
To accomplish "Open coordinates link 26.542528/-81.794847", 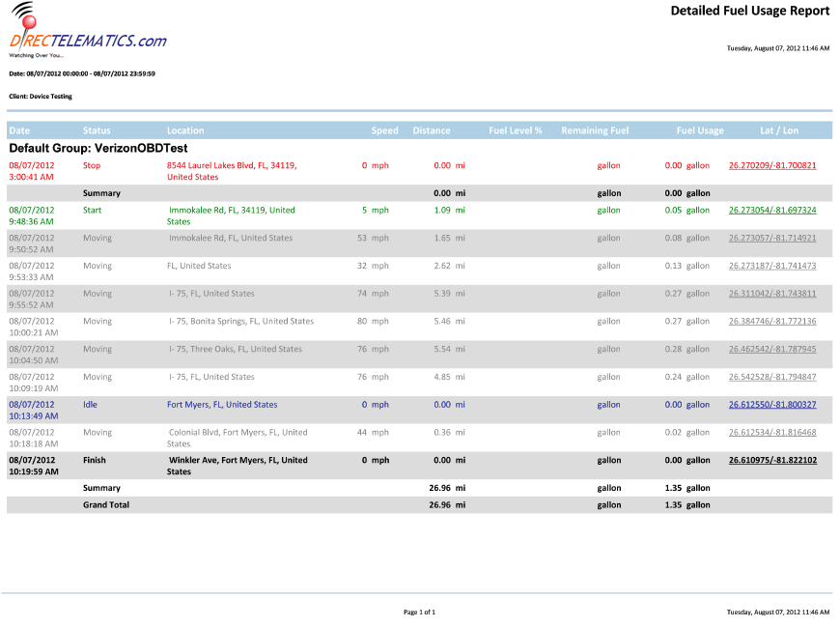I will (x=771, y=377).
